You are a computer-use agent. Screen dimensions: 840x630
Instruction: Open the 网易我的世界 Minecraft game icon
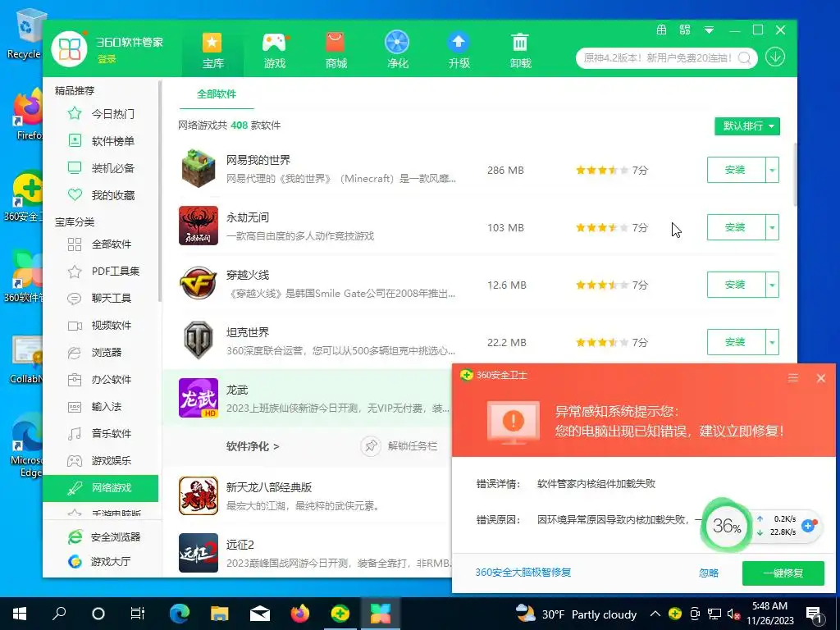tap(199, 169)
